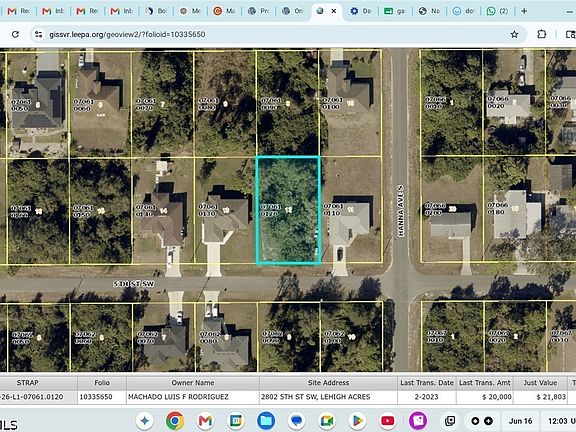This screenshot has width=576, height=432.
Task: Open Chrome from the shelf
Action: (x=175, y=421)
